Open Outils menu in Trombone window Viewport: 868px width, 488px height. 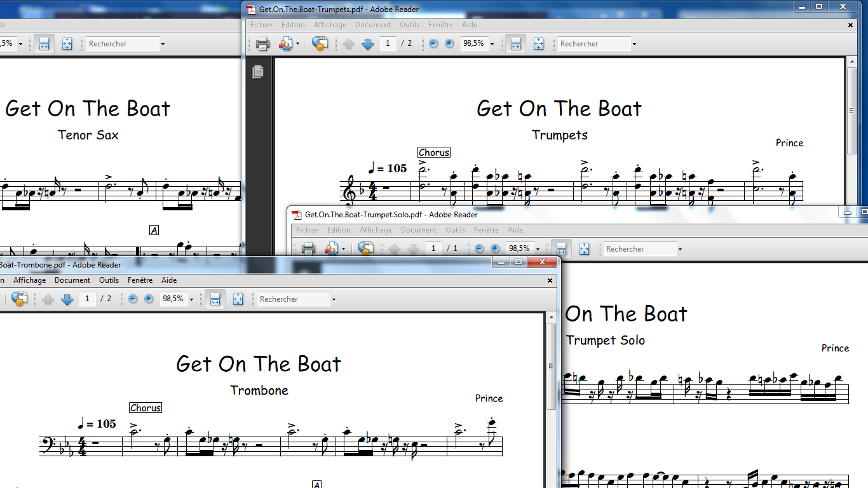pos(109,280)
